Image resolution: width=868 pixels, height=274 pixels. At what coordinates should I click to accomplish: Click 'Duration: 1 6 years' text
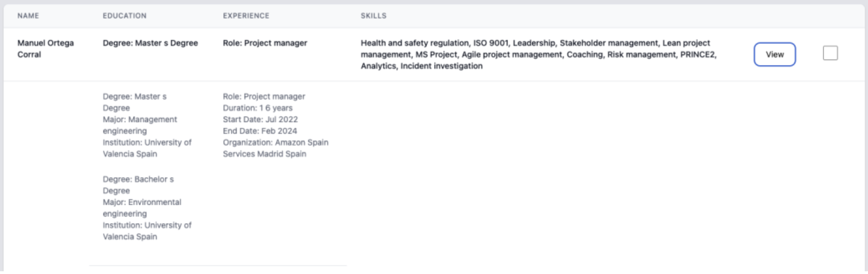tap(258, 108)
